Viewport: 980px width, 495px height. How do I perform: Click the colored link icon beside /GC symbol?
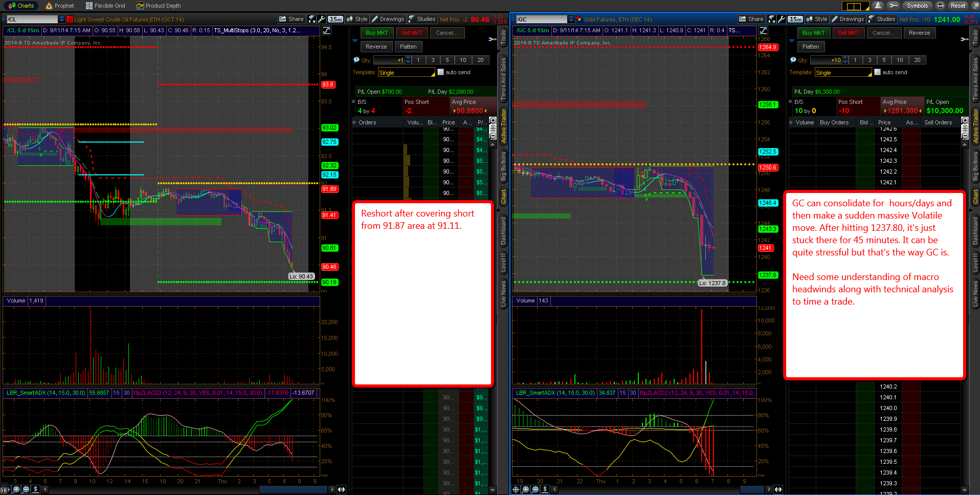579,19
